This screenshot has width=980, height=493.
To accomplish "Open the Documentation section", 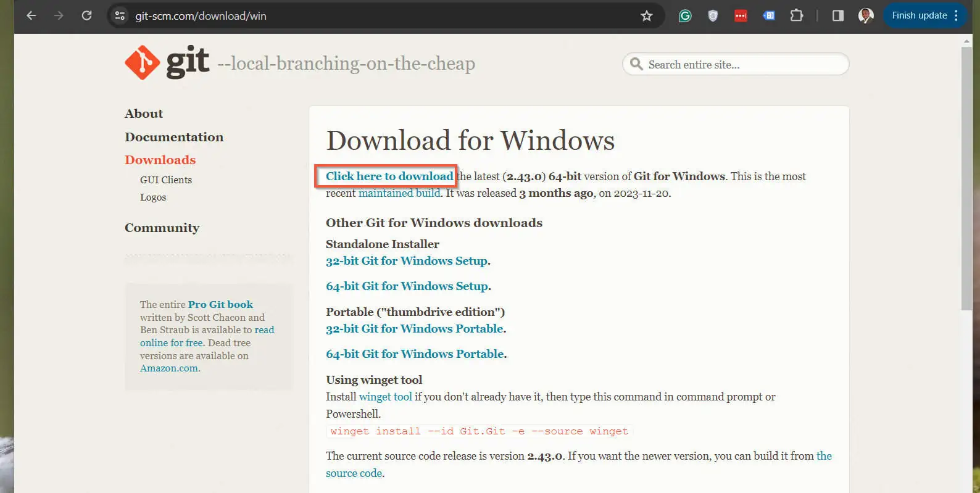I will [174, 137].
